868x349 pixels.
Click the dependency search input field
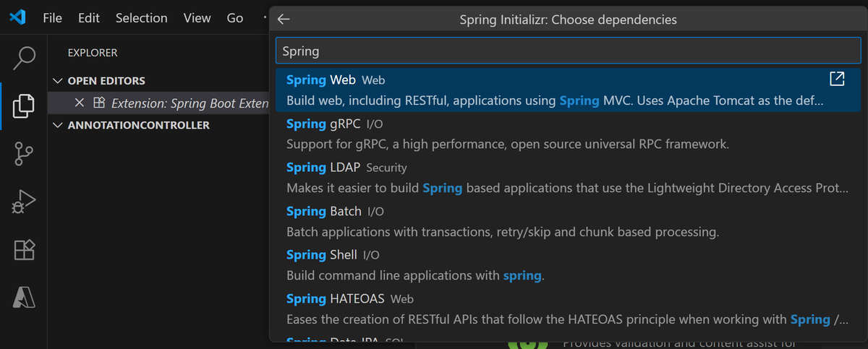[568, 51]
